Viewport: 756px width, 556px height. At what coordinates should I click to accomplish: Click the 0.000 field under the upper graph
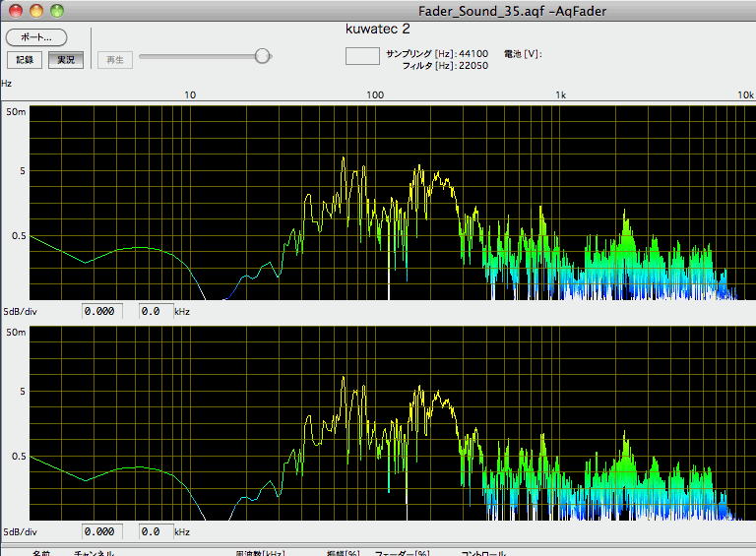click(101, 311)
